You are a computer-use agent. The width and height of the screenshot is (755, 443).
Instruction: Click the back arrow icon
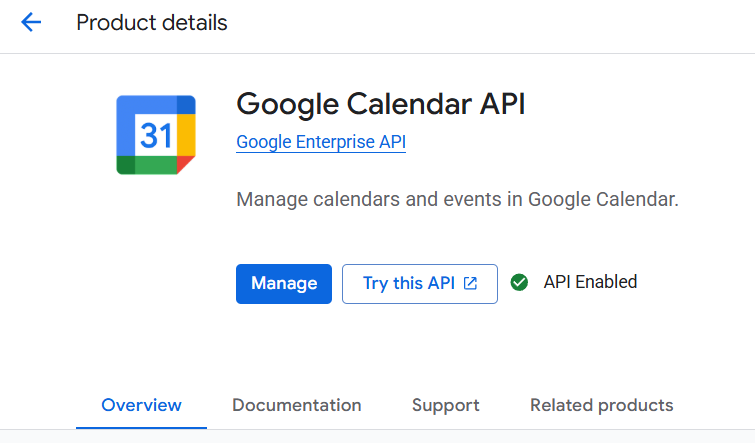coord(31,22)
